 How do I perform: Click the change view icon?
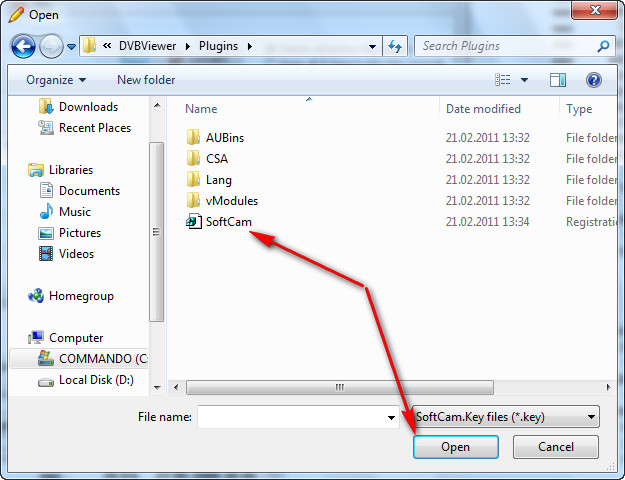[503, 80]
